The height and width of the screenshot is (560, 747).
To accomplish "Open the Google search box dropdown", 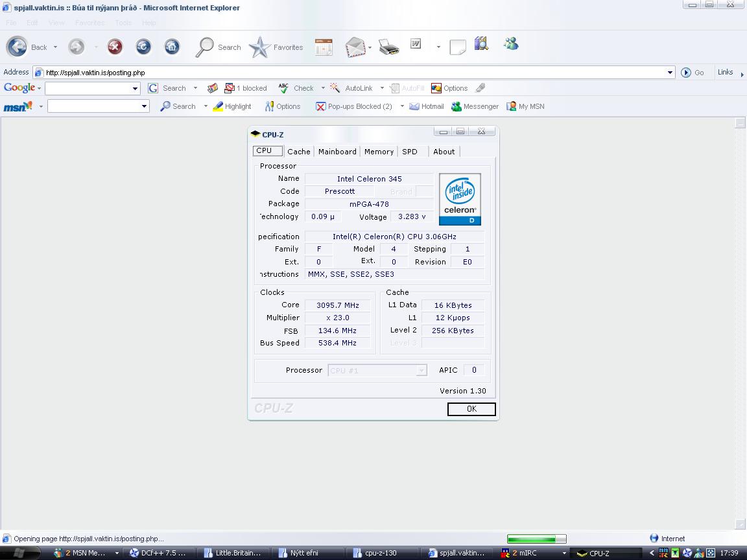I will (x=135, y=89).
